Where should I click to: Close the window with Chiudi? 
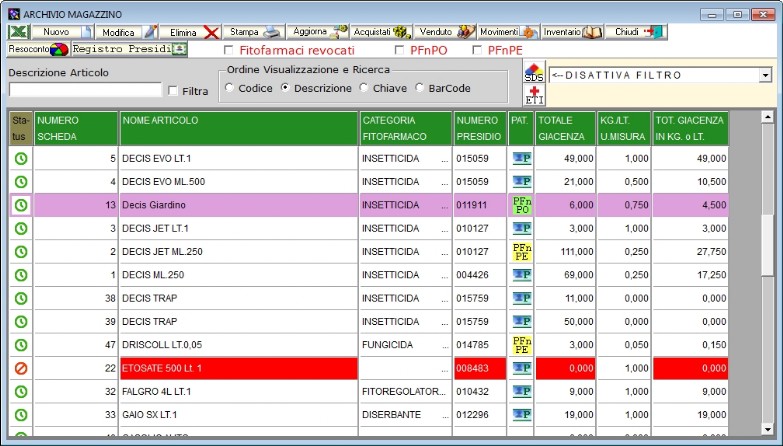coord(636,32)
